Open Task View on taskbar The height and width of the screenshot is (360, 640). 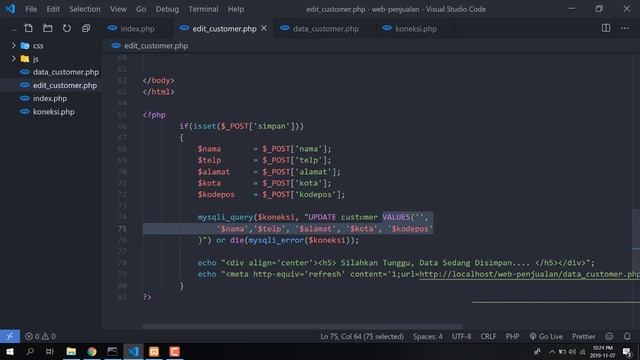pos(50,351)
